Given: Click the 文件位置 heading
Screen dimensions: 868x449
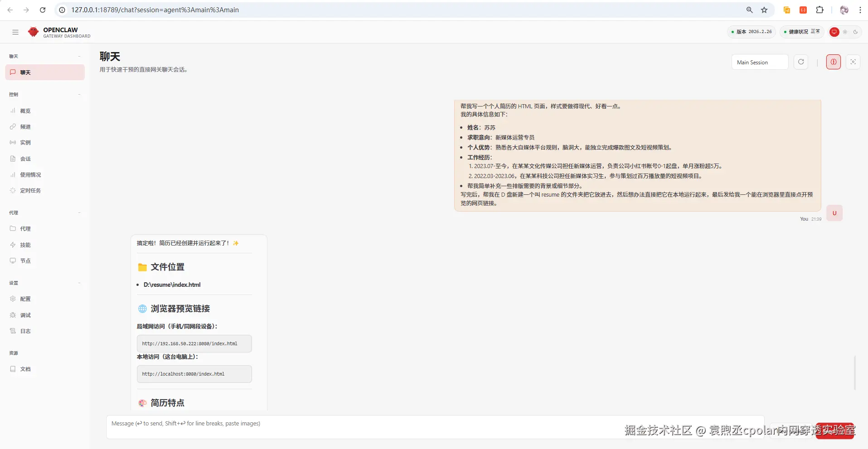Looking at the screenshot, I should point(167,267).
